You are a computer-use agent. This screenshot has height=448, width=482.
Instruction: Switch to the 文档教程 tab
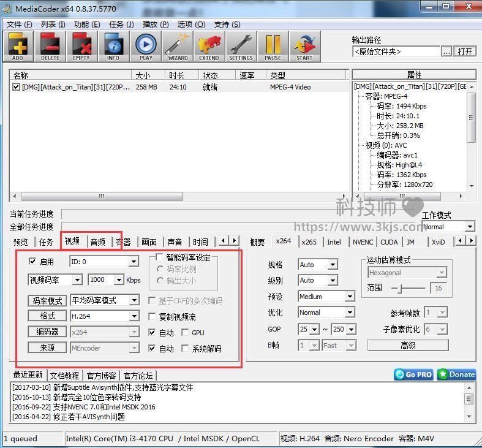tap(64, 376)
